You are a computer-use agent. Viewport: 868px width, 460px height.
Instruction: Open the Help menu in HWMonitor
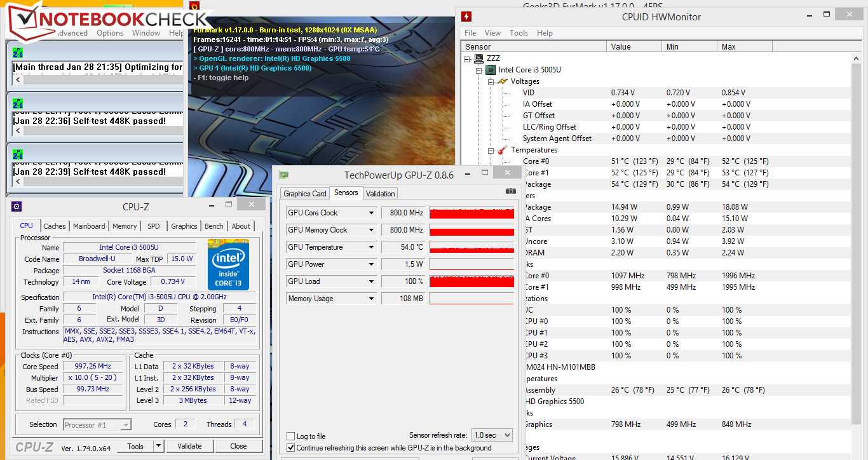(545, 33)
